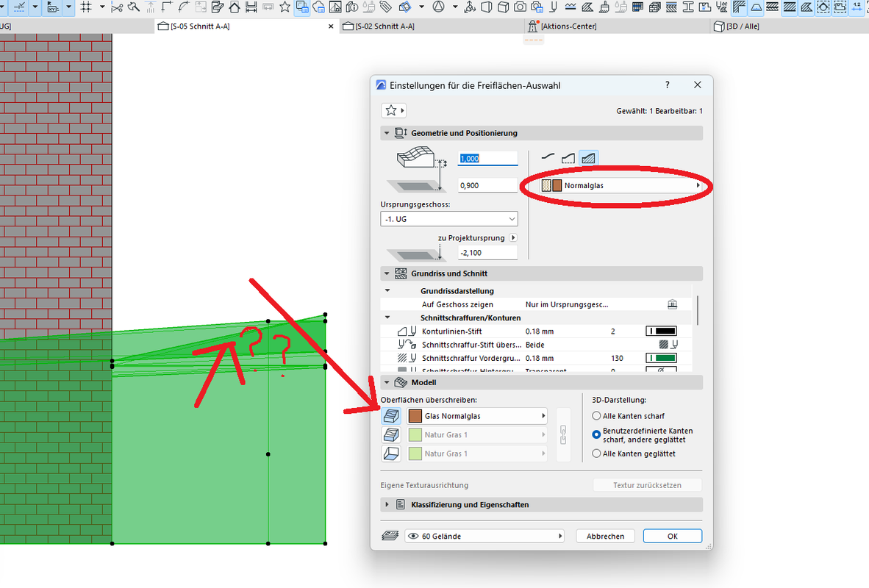Select solid body mesh construction method icon

588,158
